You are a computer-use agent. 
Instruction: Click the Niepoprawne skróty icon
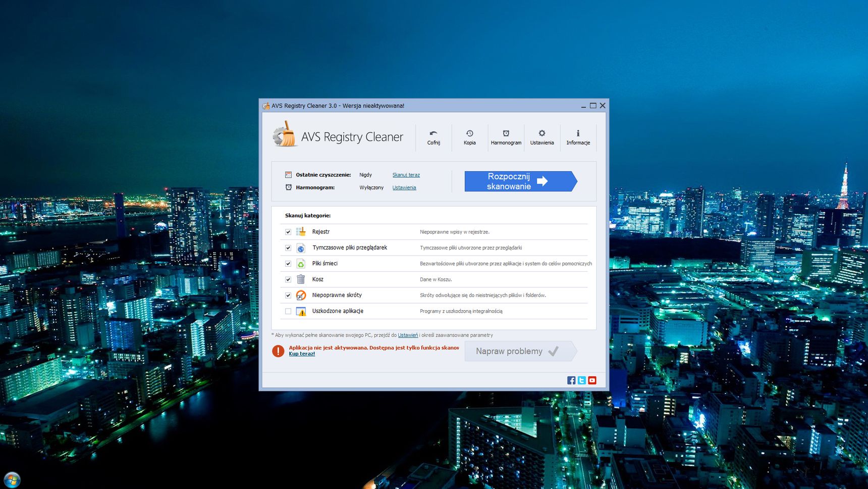(301, 295)
